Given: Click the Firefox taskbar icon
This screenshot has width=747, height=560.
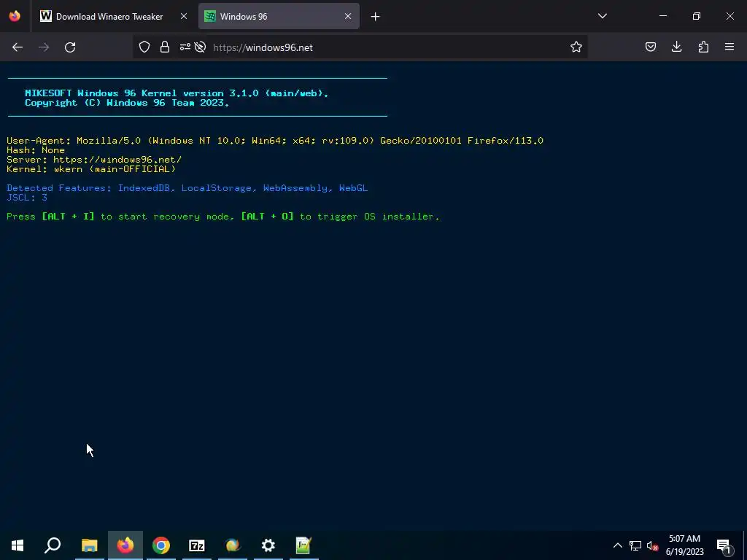Looking at the screenshot, I should click(125, 545).
